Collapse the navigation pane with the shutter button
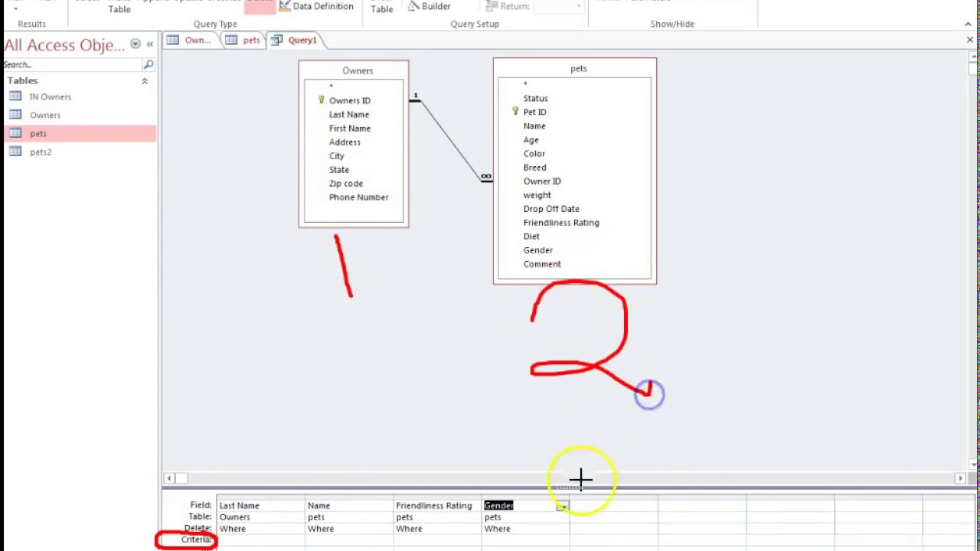The height and width of the screenshot is (551, 980). (x=150, y=44)
